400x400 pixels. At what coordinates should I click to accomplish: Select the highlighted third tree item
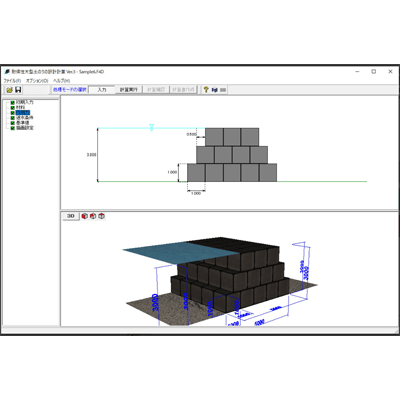coord(23,113)
